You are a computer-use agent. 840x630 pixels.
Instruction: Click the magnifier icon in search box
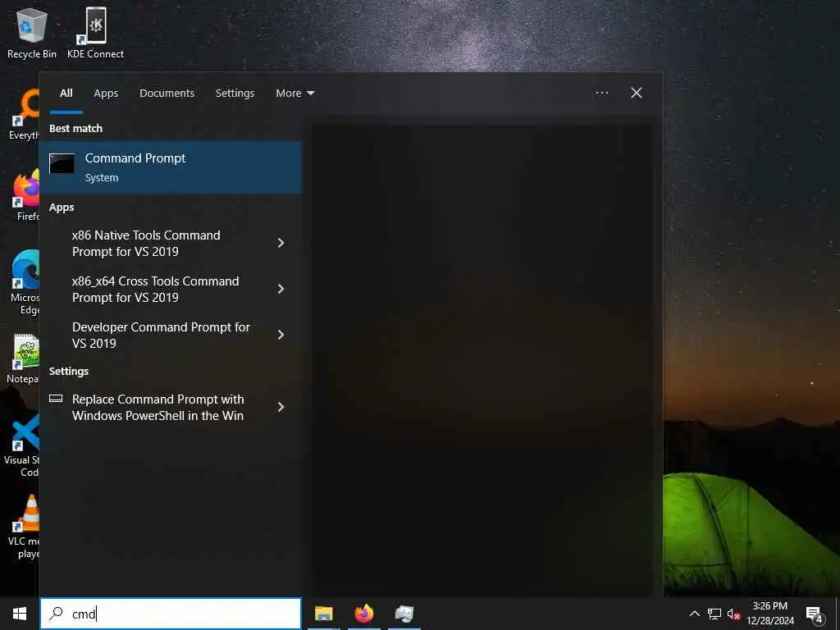57,614
